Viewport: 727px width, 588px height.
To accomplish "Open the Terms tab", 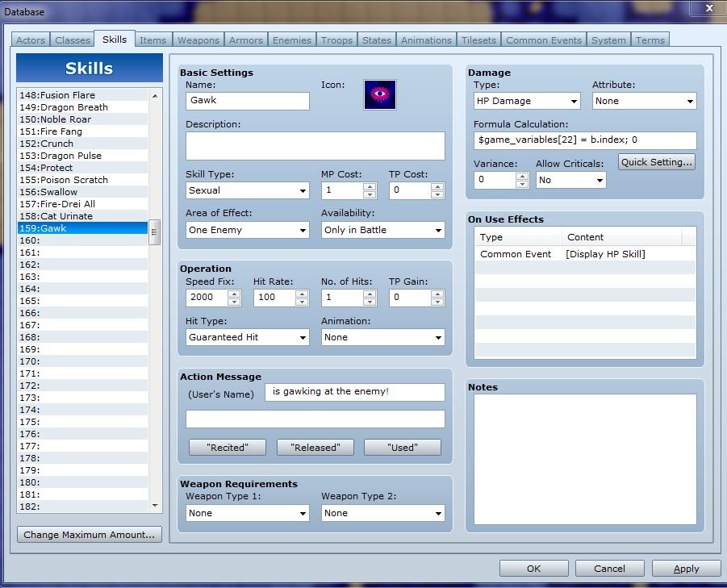I will [x=650, y=40].
